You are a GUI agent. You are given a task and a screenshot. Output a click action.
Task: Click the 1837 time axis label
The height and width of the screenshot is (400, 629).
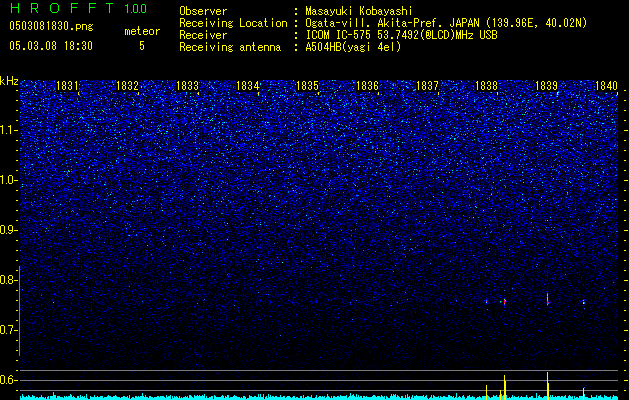[x=427, y=85]
